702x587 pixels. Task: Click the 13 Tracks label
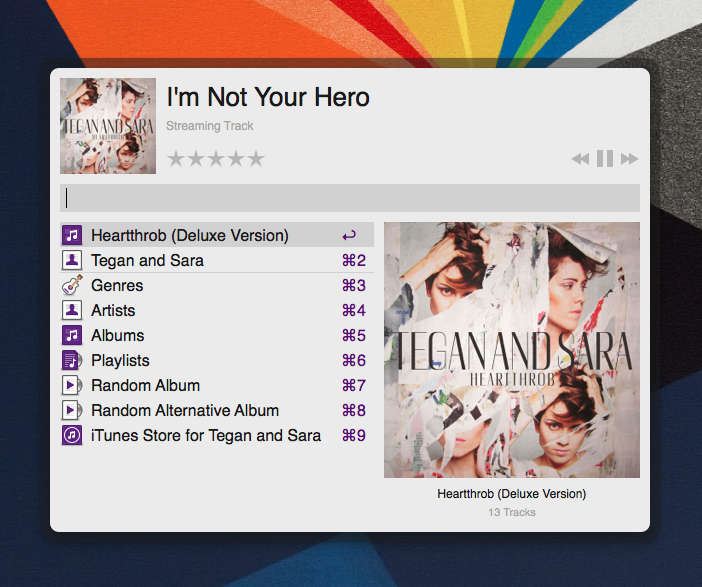(x=512, y=512)
